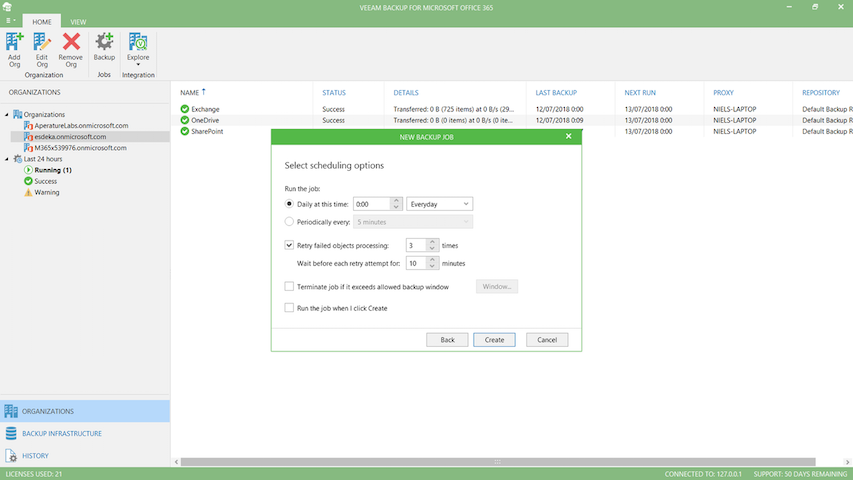Click the Running status play icon
This screenshot has width=853, height=480.
[28, 170]
